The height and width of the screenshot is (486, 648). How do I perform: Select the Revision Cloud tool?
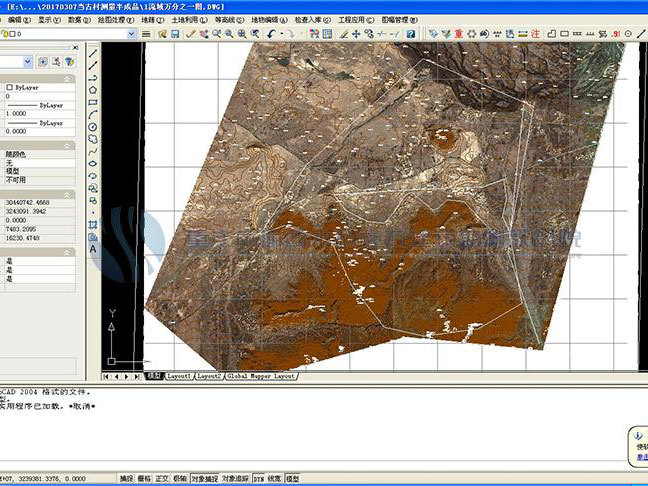(93, 139)
